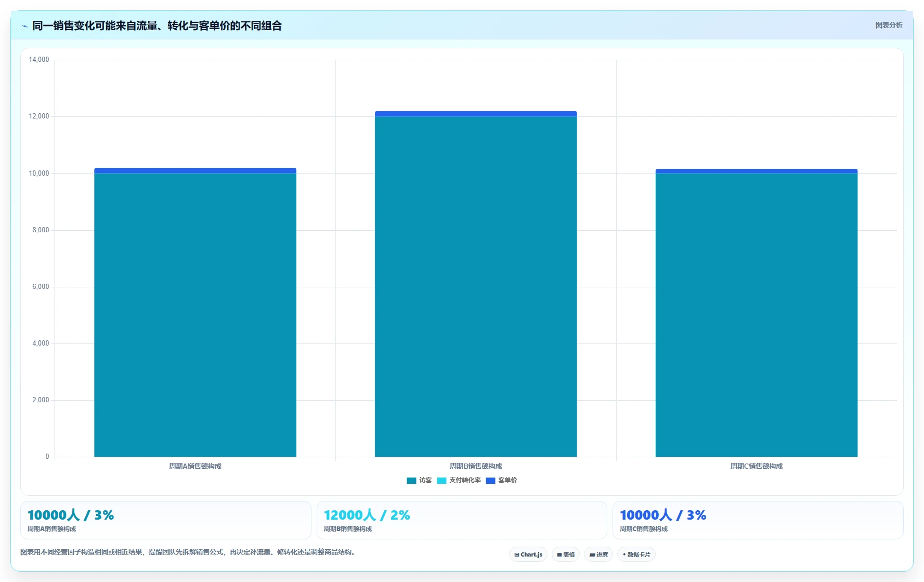Click the 支付转化率 legend label
924x582 pixels.
[x=465, y=480]
